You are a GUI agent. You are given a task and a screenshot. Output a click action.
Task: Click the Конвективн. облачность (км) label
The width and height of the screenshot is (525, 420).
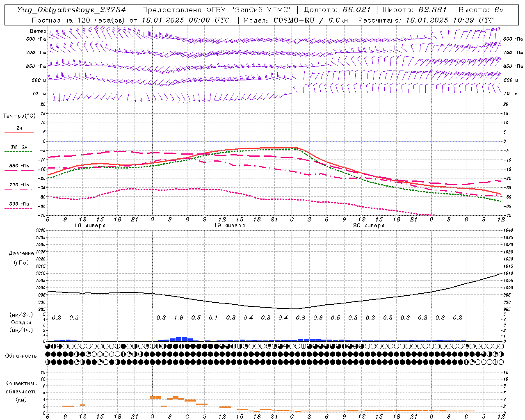pyautogui.click(x=21, y=391)
